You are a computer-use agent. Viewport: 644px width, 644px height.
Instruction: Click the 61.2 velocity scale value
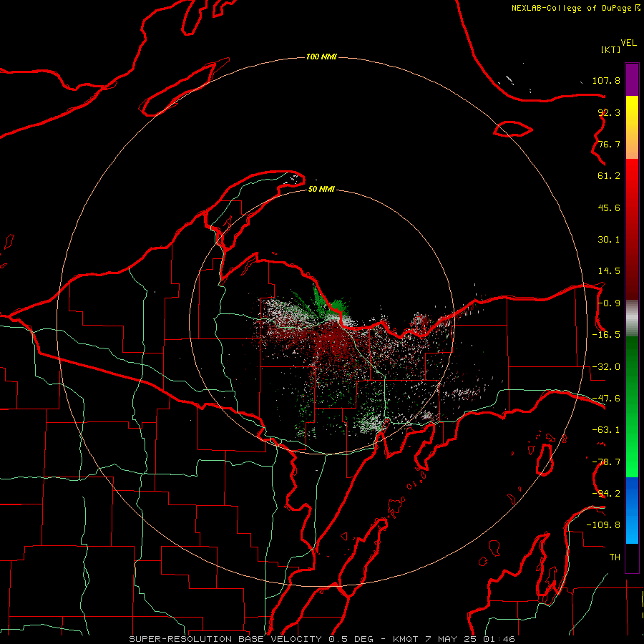pos(609,176)
